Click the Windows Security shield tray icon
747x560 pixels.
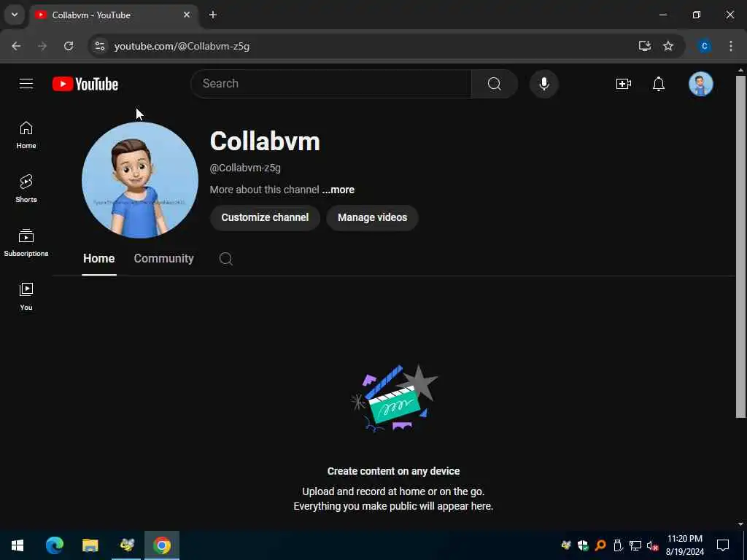coord(583,545)
